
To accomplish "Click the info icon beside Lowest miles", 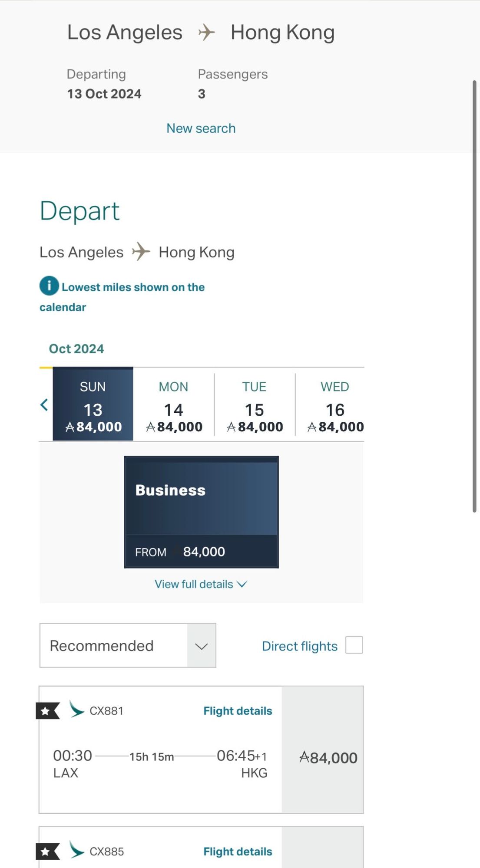I will (x=49, y=286).
